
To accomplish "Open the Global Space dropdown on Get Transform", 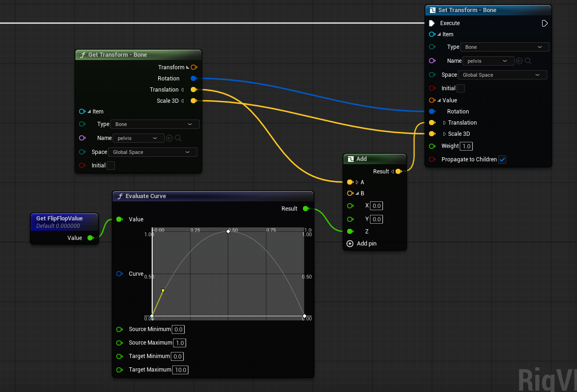I will pyautogui.click(x=152, y=152).
